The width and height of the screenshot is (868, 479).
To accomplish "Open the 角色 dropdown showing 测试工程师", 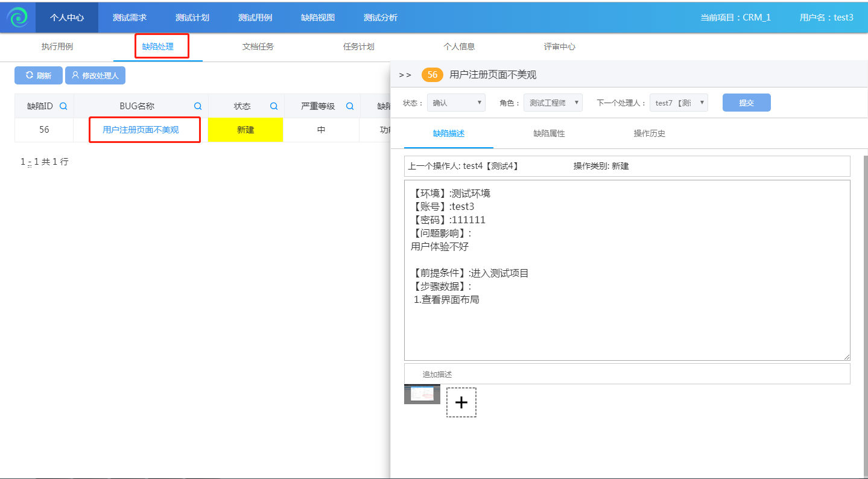I will [553, 103].
